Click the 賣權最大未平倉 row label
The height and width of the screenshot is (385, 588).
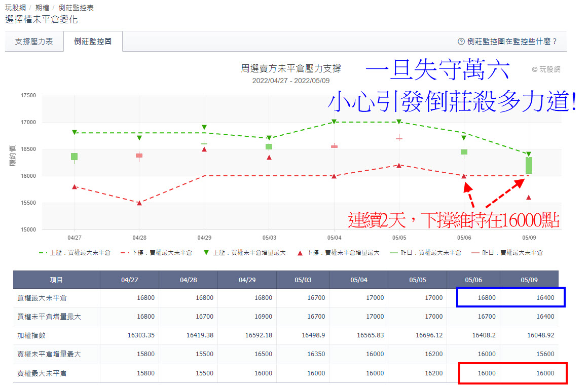pos(42,373)
